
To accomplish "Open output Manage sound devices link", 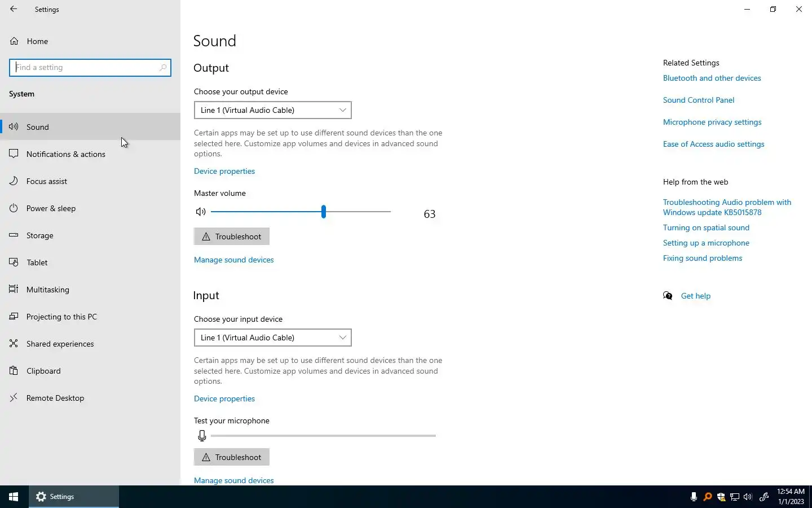I will pyautogui.click(x=234, y=260).
